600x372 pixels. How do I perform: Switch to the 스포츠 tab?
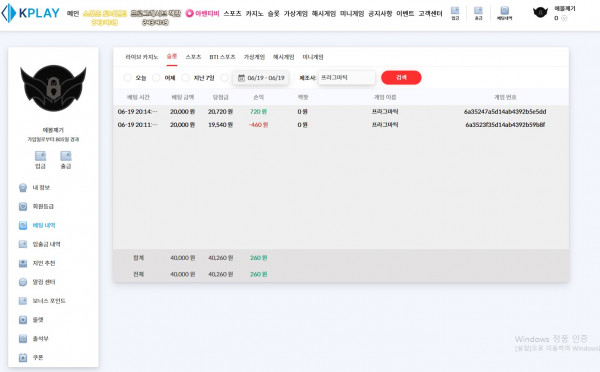(x=193, y=57)
